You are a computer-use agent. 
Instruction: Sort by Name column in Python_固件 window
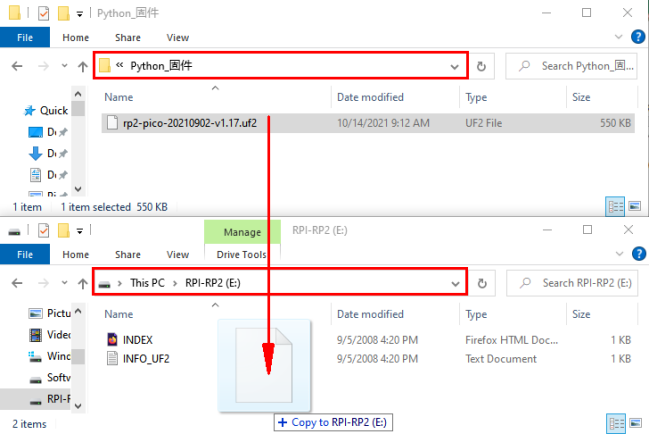(119, 97)
